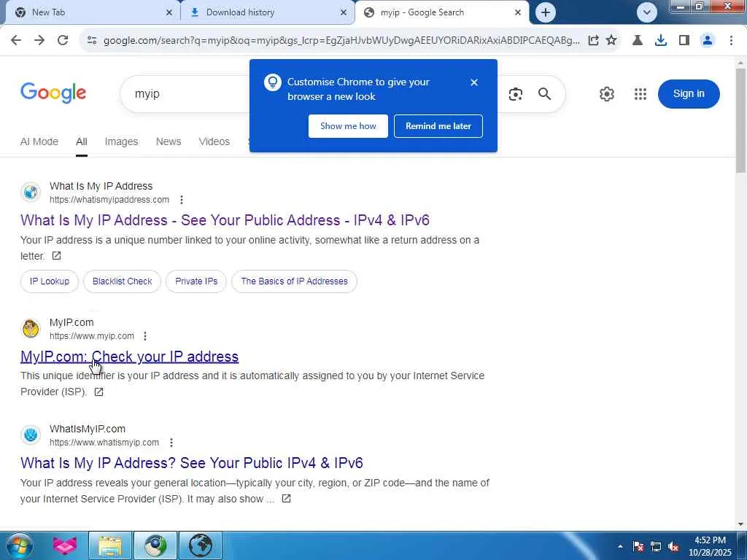Click the magnifier search icon

click(x=544, y=94)
